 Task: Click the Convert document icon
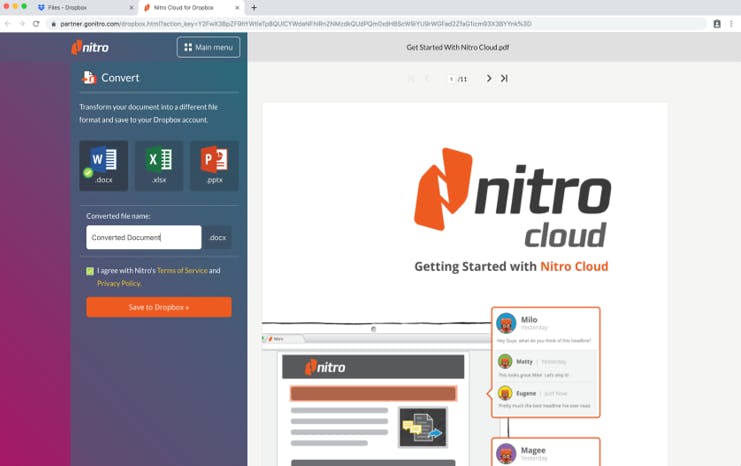click(89, 78)
